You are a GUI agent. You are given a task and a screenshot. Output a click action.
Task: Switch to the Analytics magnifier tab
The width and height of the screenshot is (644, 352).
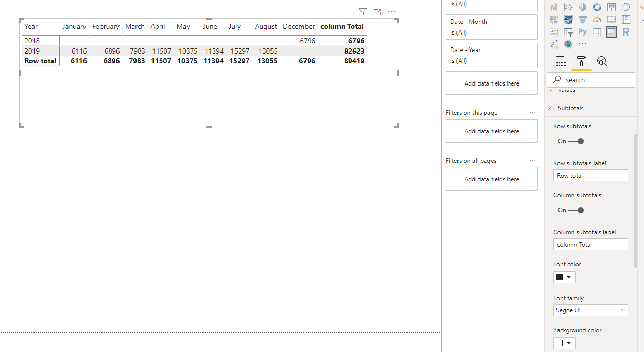(x=602, y=62)
